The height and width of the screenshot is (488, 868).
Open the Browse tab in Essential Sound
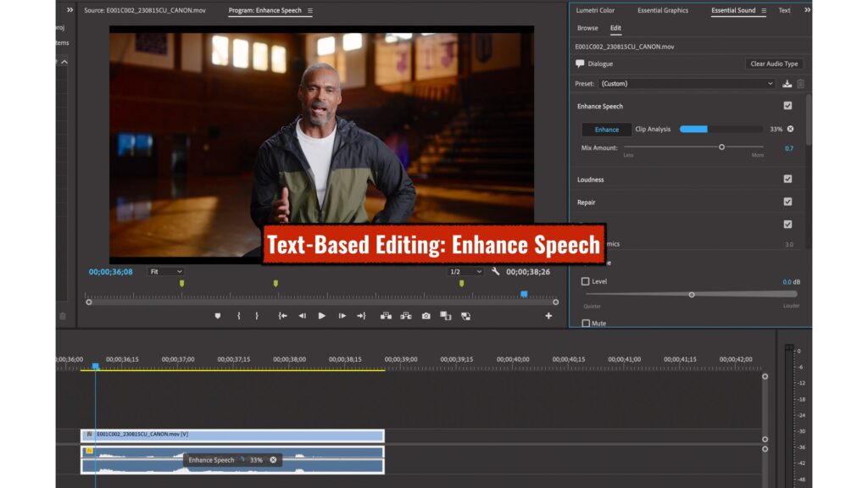point(587,28)
